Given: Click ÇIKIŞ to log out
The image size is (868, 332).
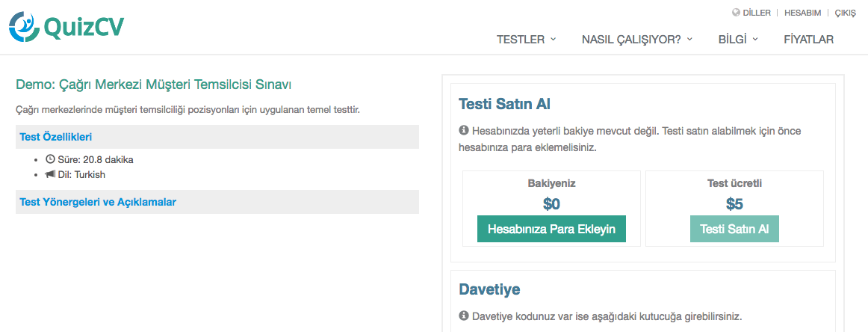Looking at the screenshot, I should (x=845, y=13).
